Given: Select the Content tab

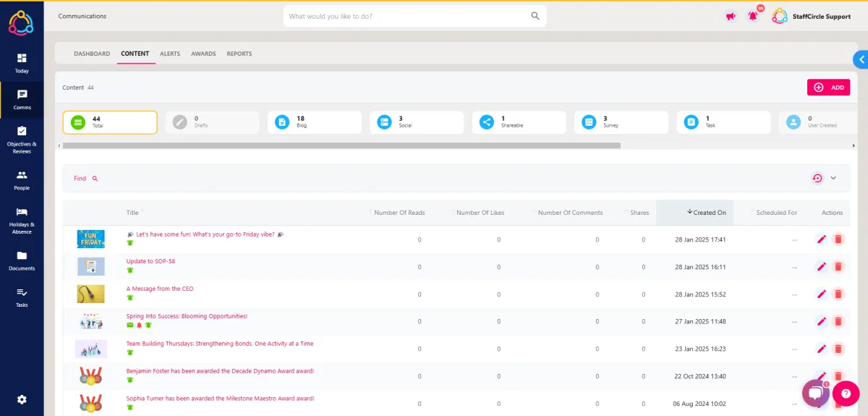Looking at the screenshot, I should (135, 54).
